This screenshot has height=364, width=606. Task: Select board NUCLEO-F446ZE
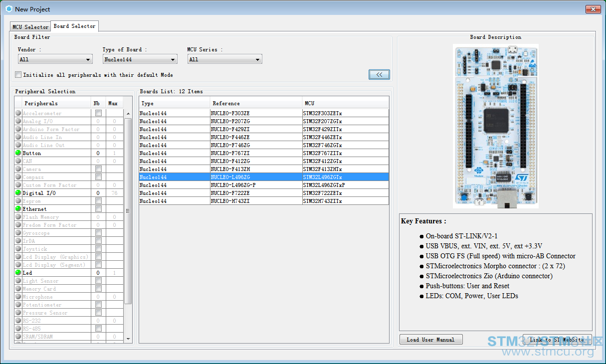tap(264, 137)
